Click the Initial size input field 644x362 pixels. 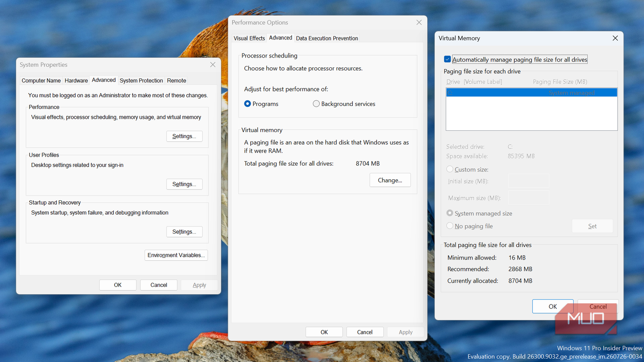tap(529, 181)
